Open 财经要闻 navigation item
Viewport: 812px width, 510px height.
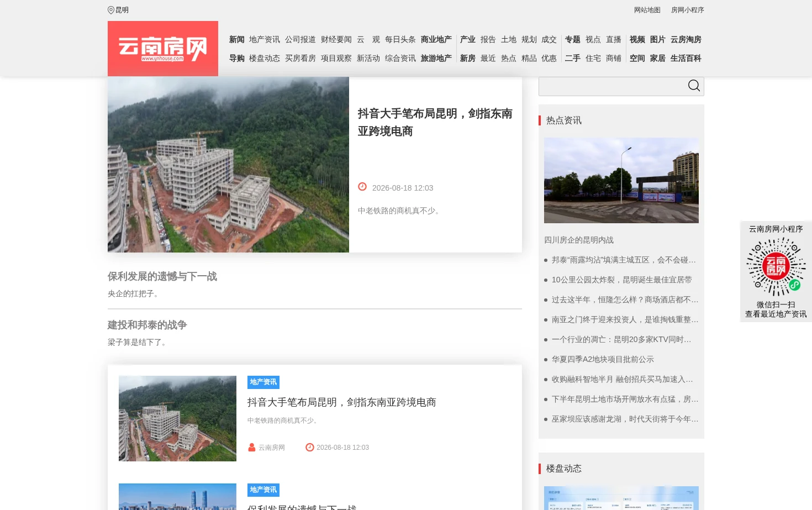tap(336, 40)
